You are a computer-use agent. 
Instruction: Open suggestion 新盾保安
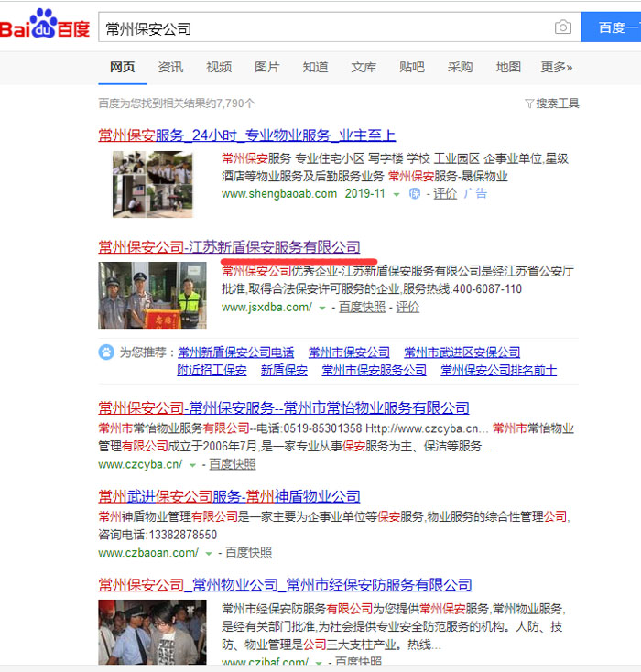(x=284, y=370)
